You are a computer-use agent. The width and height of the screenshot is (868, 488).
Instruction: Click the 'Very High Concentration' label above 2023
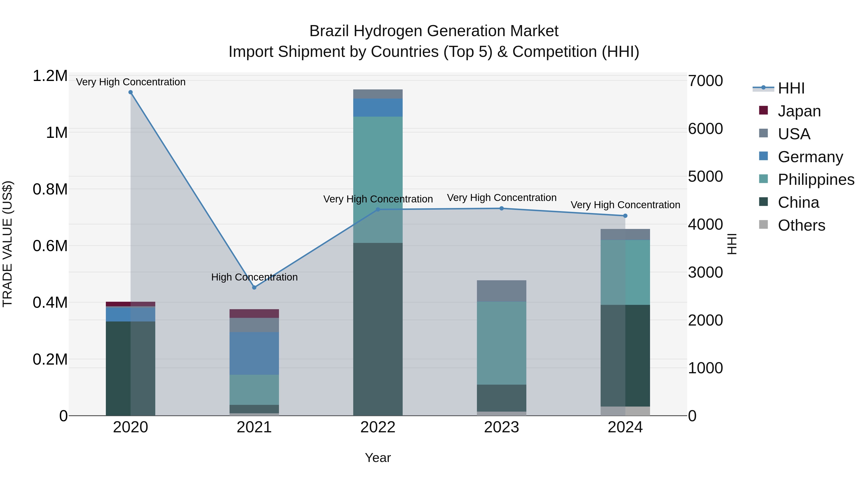click(x=502, y=198)
